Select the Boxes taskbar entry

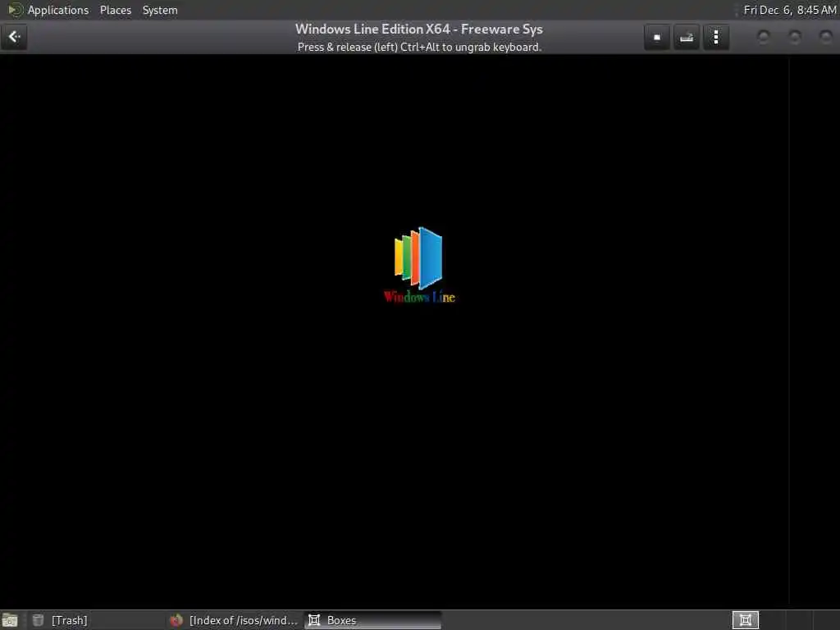pyautogui.click(x=373, y=620)
